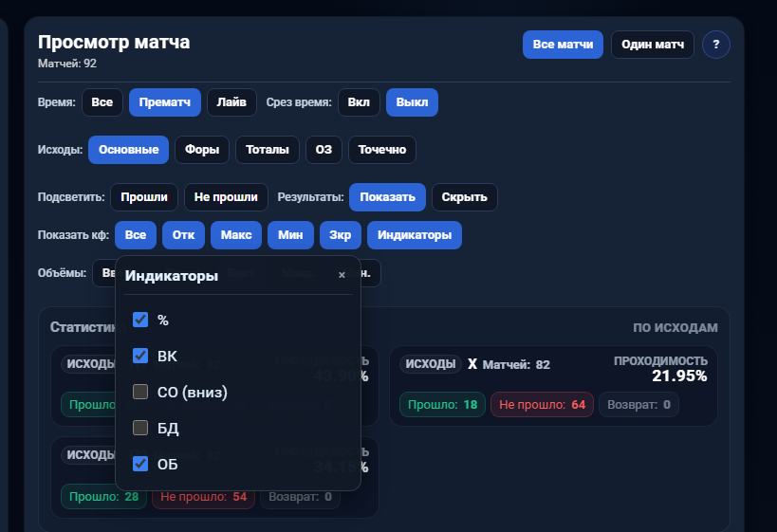
Task: Select the Лайв time filter
Action: coord(231,102)
